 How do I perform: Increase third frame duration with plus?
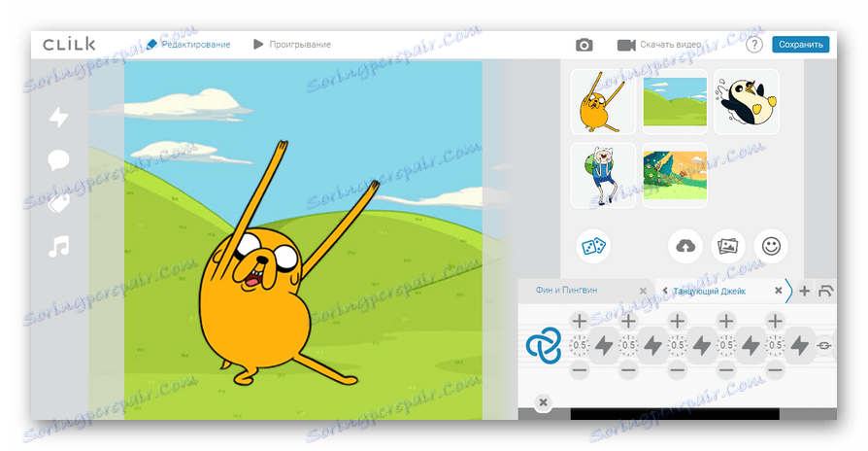(x=677, y=321)
